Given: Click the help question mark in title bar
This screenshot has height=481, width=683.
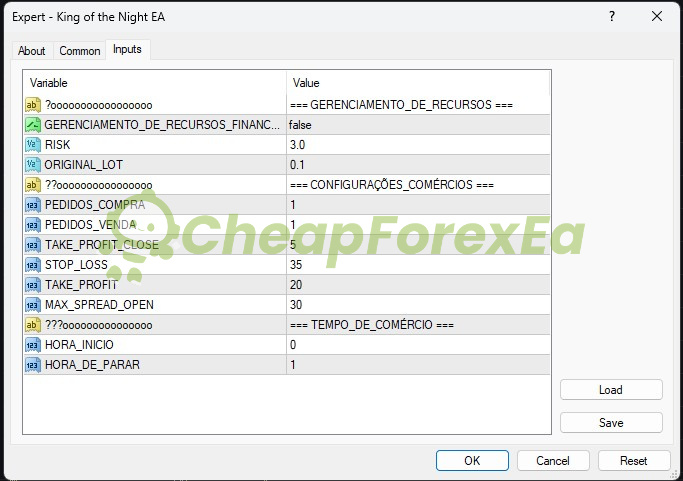Looking at the screenshot, I should tap(611, 16).
